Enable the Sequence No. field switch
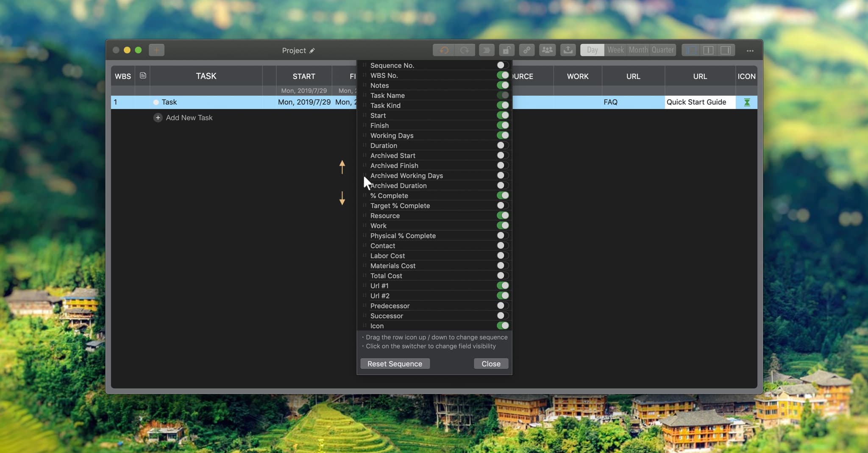Screen dimensions: 868x453 pyautogui.click(x=502, y=65)
